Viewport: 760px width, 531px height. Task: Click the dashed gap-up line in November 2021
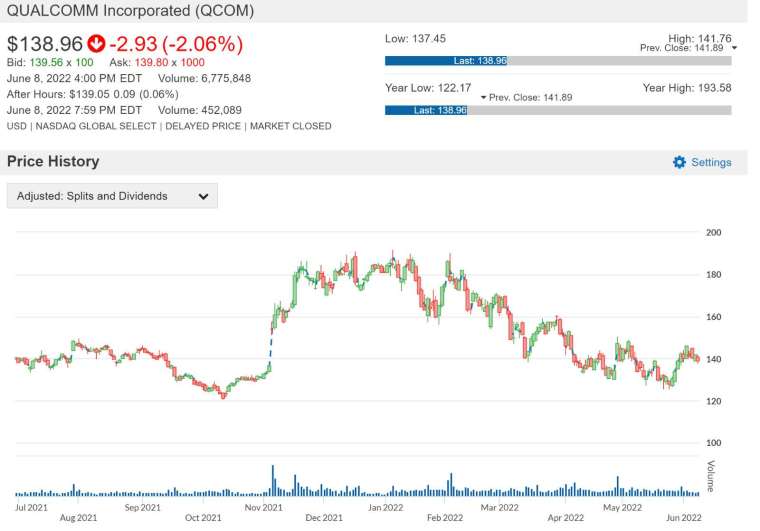click(x=271, y=348)
